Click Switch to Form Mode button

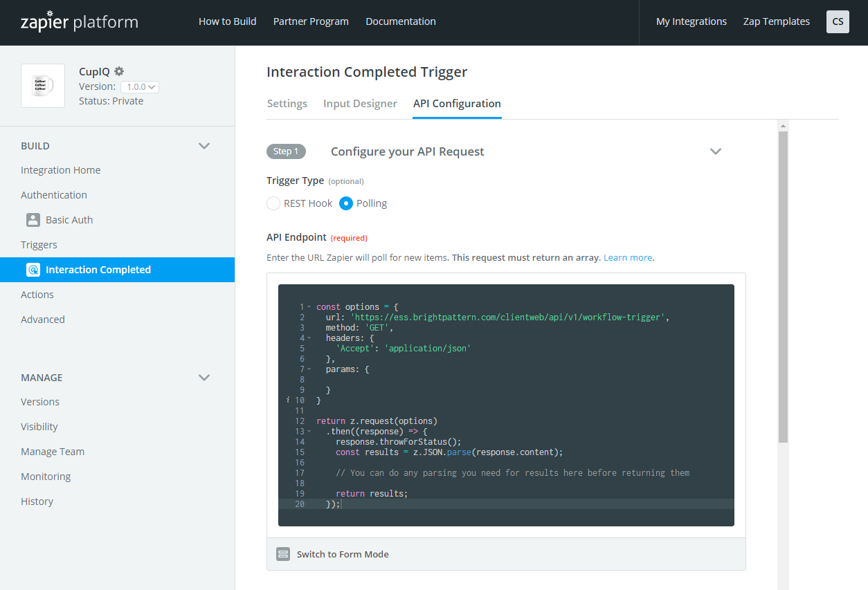(x=506, y=554)
